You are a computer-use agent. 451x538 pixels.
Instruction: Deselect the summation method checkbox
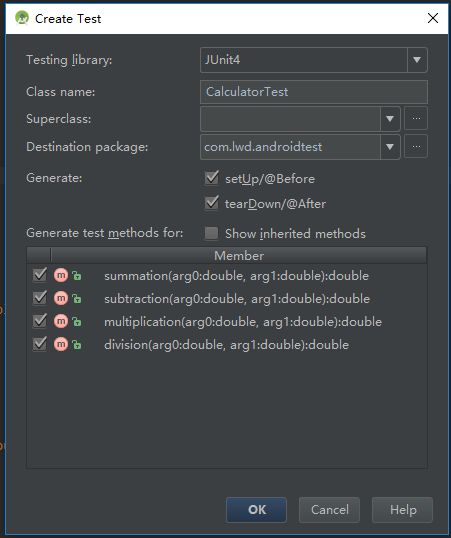tap(40, 275)
